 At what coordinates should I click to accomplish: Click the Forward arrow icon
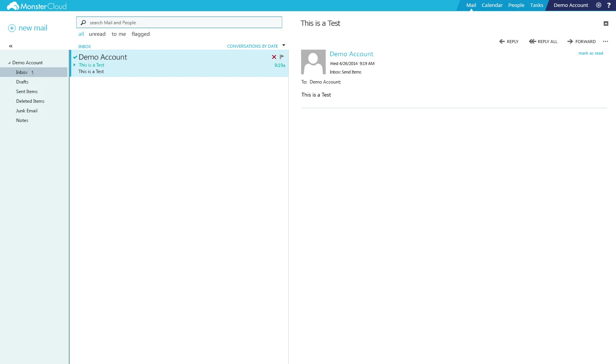coord(570,42)
